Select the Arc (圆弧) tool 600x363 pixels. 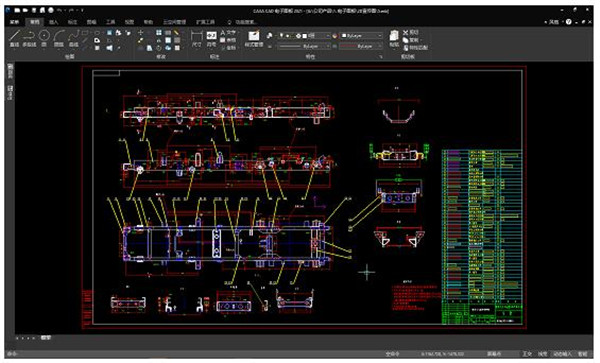point(59,39)
